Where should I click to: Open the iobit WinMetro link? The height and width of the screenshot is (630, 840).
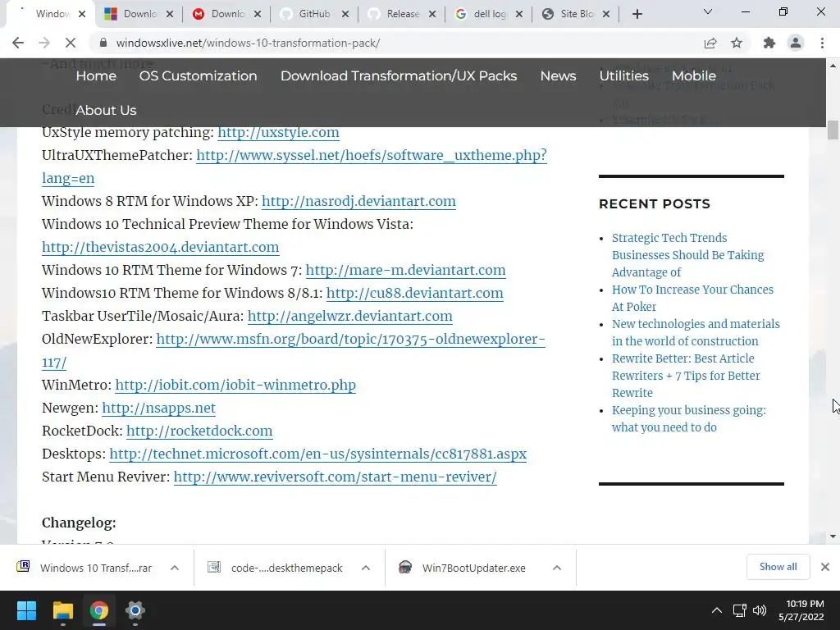(235, 386)
